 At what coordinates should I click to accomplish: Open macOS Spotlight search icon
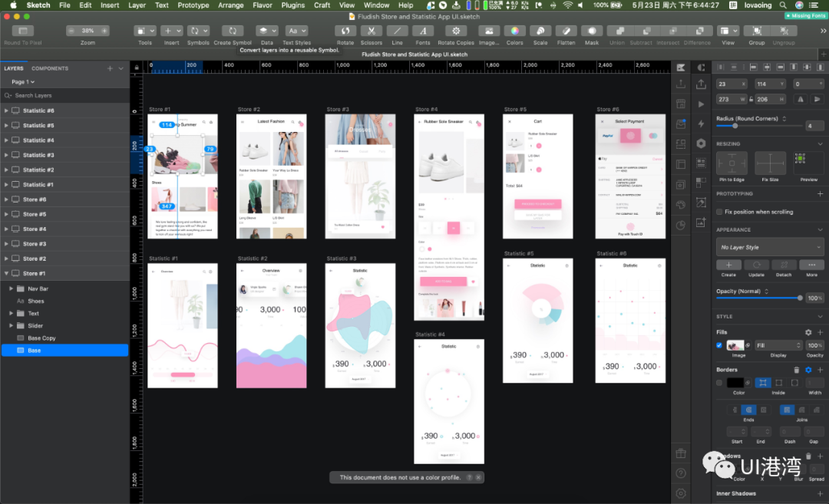pos(783,5)
